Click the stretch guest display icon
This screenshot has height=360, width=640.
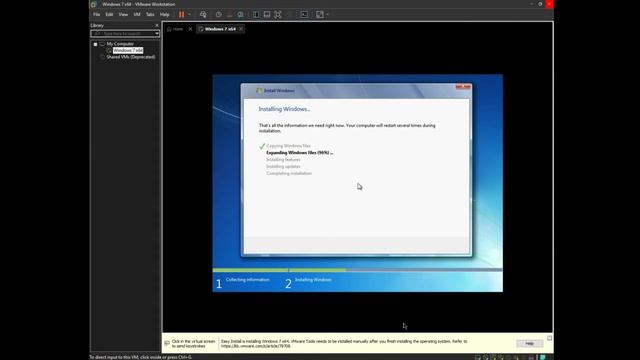tap(320, 14)
